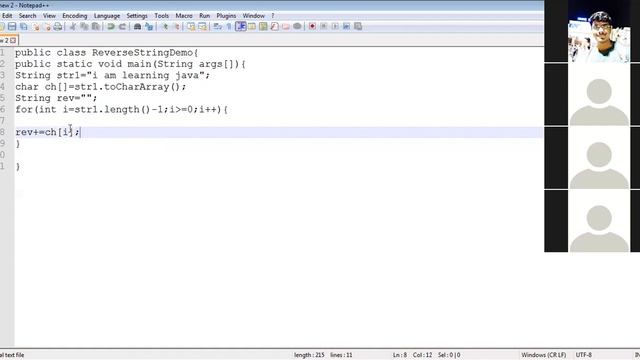Start macro recording with red record icon

312,27
